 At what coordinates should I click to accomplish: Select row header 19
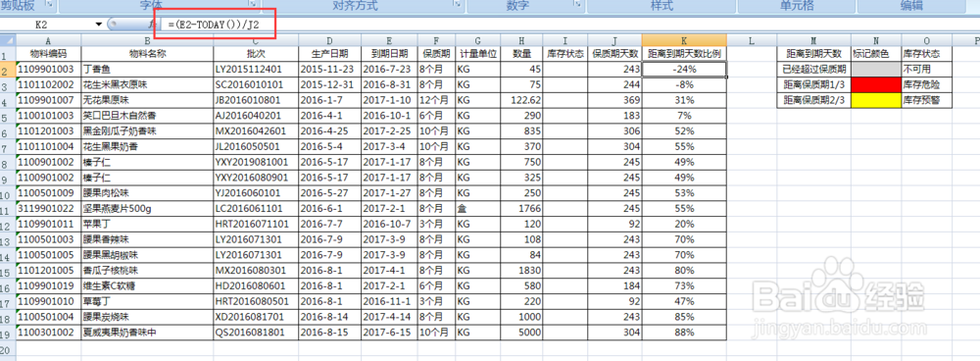pyautogui.click(x=8, y=334)
